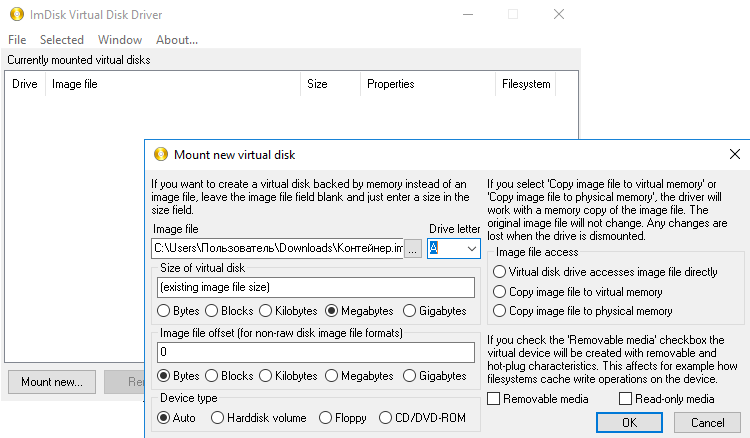Close the ImDisk Virtual Disk Driver window
750x438 pixels.
(559, 14)
